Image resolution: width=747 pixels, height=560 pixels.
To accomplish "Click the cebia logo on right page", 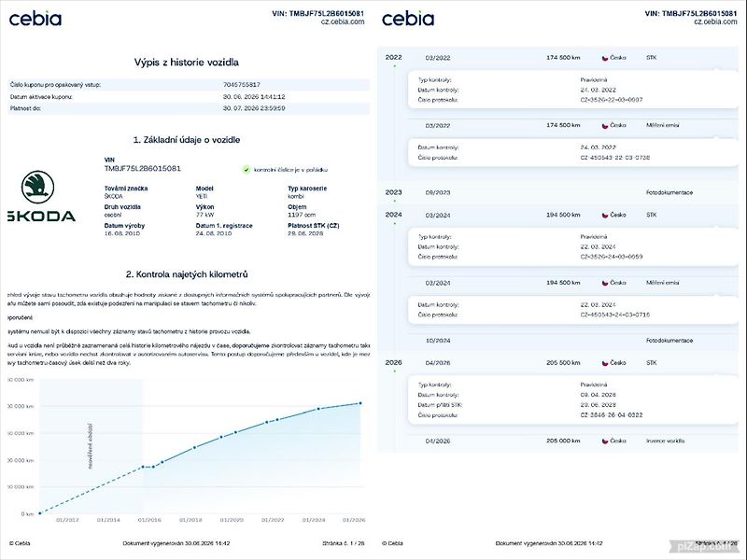I will pos(408,19).
